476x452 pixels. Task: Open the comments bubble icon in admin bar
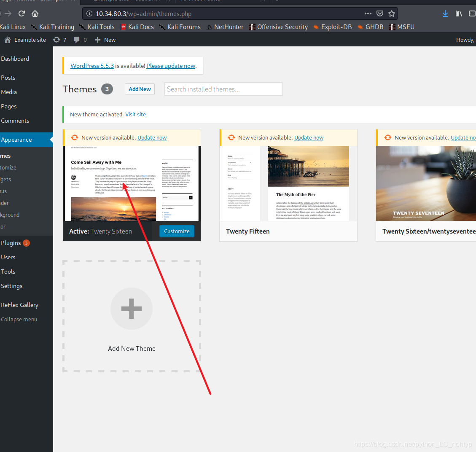[x=76, y=40]
